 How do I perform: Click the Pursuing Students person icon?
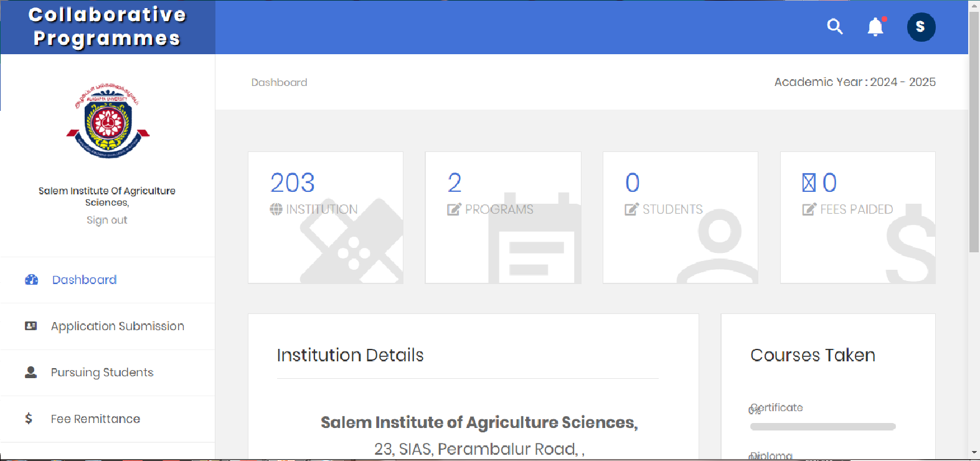point(31,373)
